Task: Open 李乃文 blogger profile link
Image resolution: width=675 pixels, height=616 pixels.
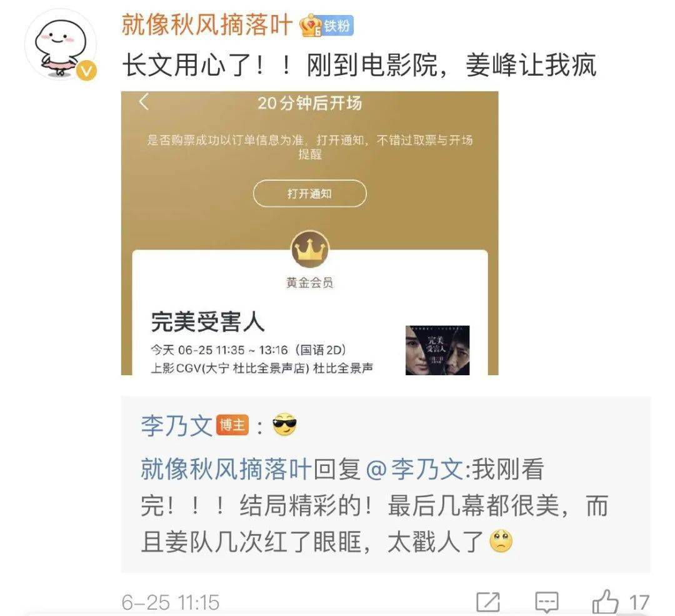Action: 176,425
